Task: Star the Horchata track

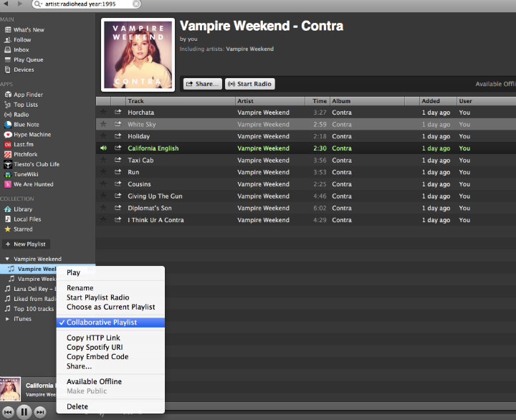Action: pyautogui.click(x=103, y=112)
